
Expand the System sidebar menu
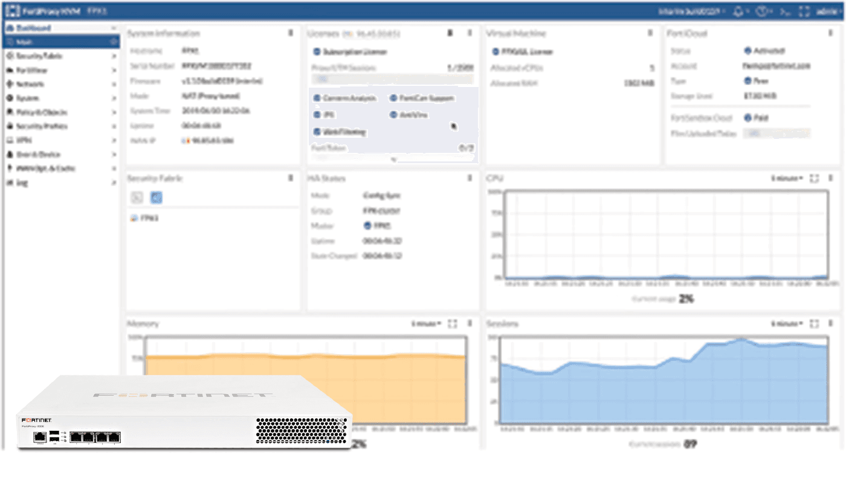point(61,98)
